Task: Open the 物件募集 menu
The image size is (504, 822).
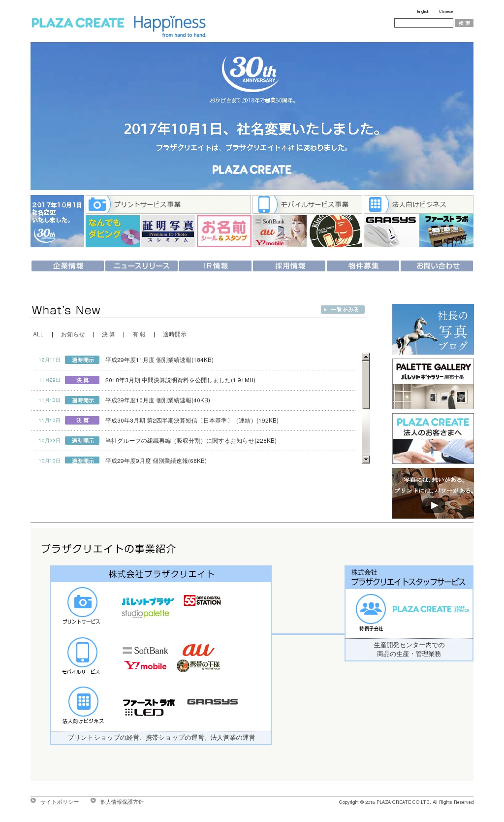Action: [x=363, y=266]
